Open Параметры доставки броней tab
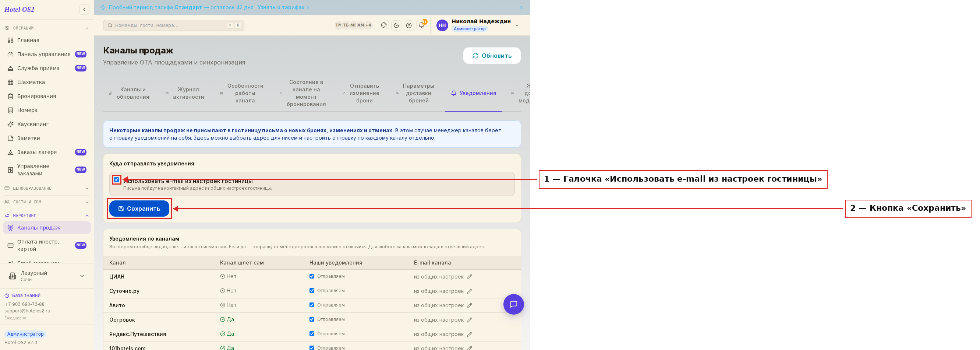This screenshot has width=980, height=350. click(x=416, y=93)
